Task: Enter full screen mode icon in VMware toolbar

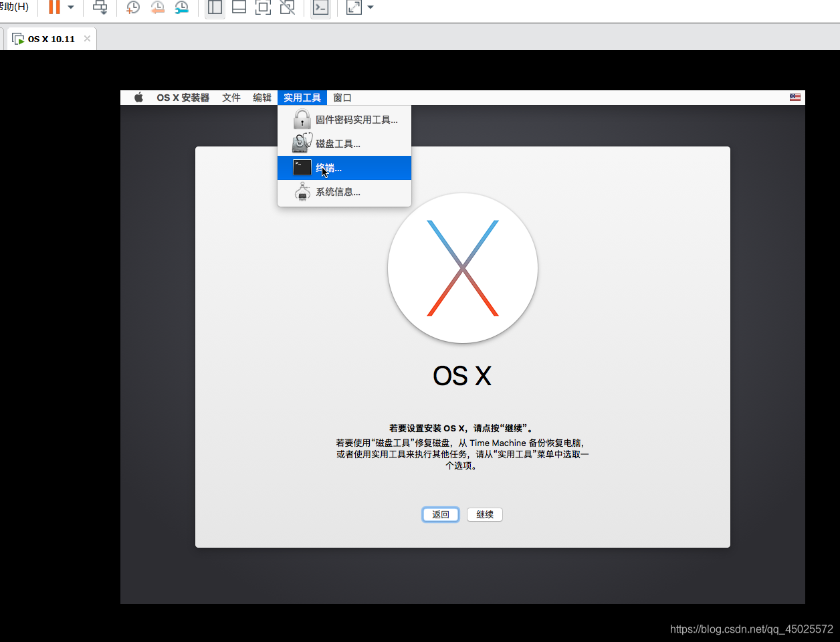Action: tap(263, 7)
